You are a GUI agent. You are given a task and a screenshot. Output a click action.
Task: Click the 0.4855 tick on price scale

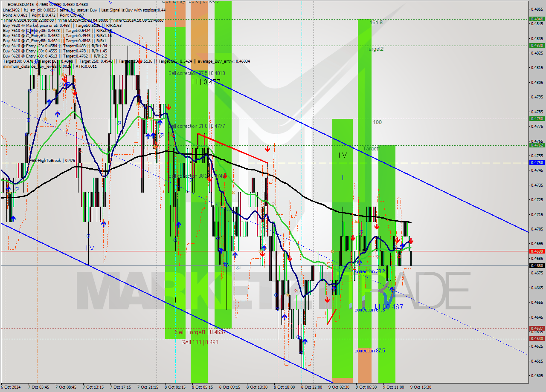537,9
